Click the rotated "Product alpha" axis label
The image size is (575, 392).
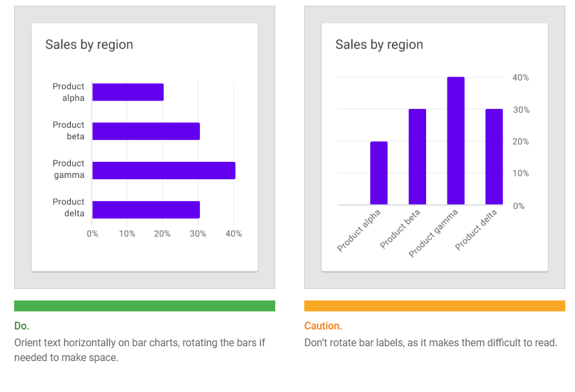[x=359, y=230]
